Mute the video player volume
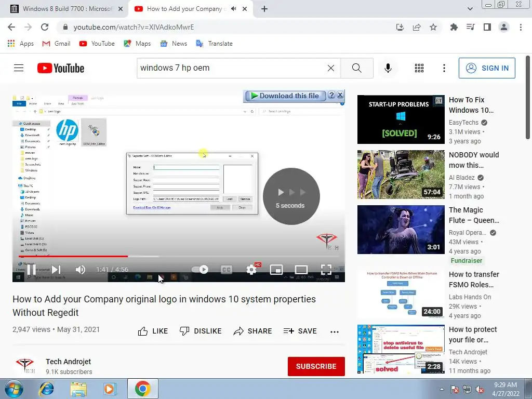 click(81, 270)
